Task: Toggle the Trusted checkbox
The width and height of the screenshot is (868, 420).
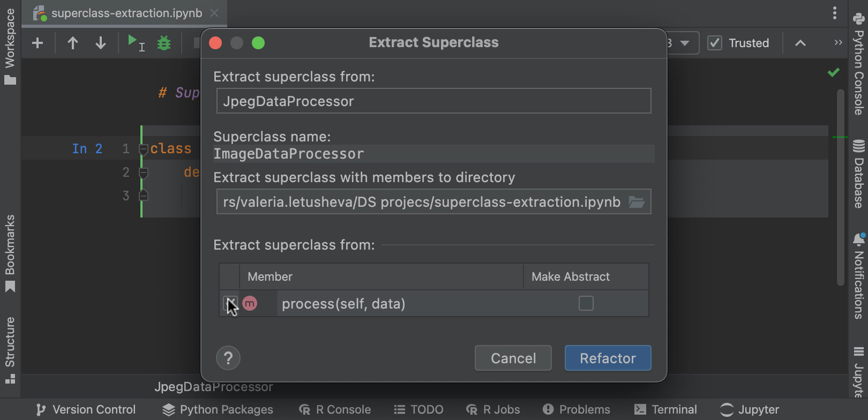Action: point(715,43)
